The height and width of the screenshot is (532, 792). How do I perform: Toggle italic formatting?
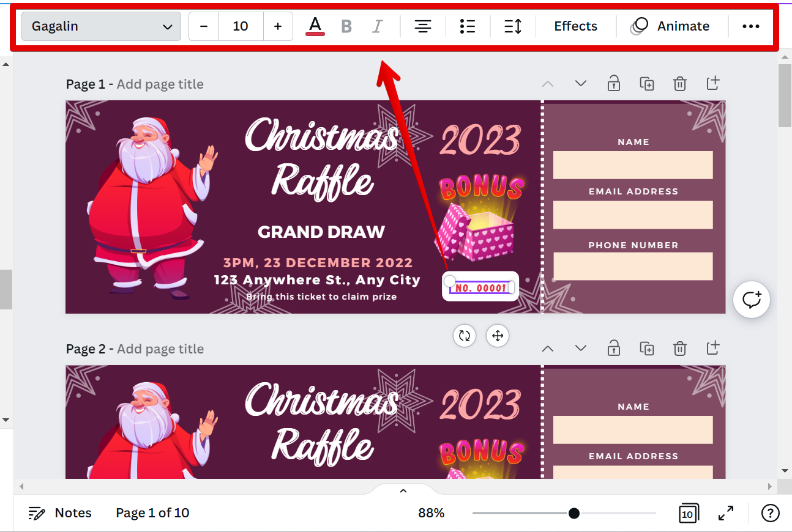[x=378, y=26]
